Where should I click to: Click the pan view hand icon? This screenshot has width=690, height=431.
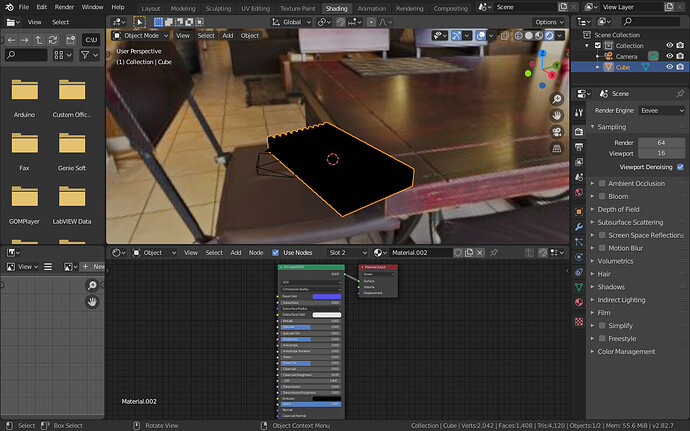(557, 115)
